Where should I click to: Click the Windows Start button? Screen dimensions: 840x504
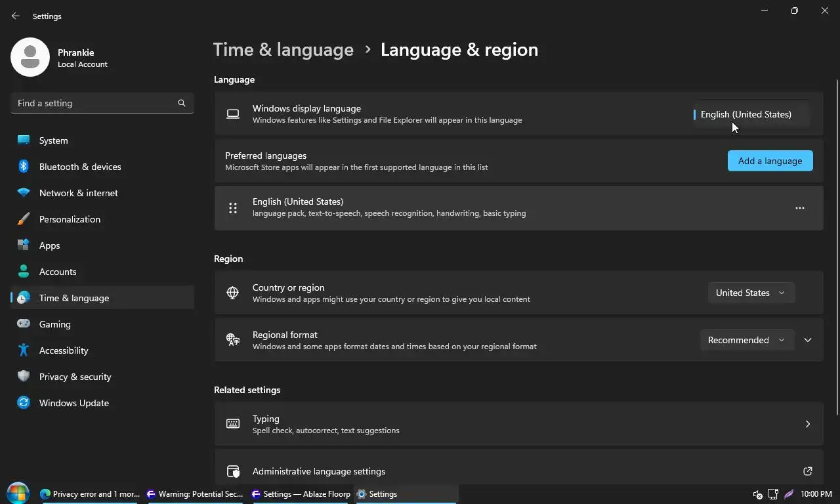click(x=18, y=493)
